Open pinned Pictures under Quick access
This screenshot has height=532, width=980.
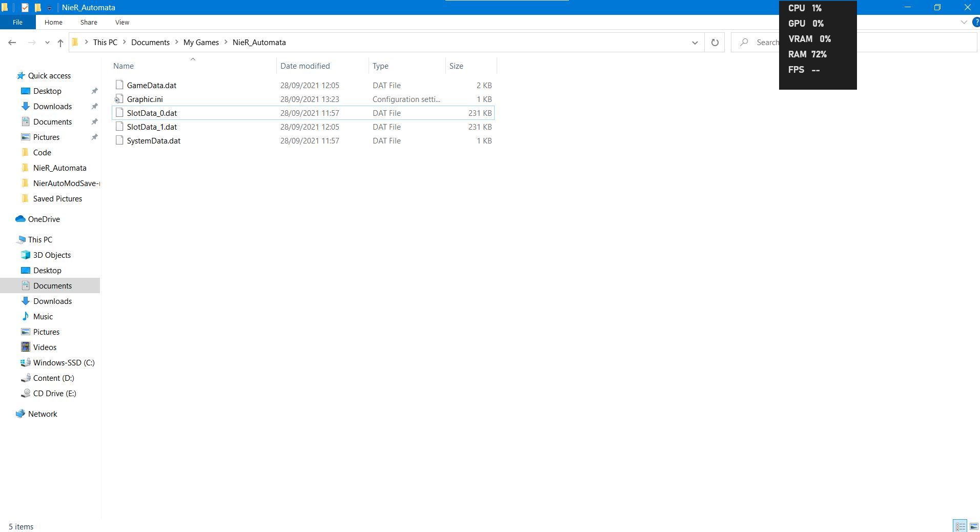pos(46,137)
